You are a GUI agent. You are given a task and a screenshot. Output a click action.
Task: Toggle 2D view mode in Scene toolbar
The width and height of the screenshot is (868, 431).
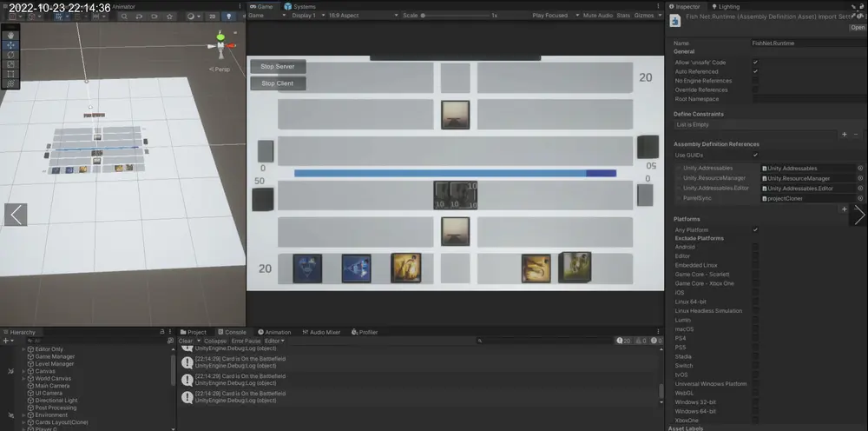(x=212, y=16)
